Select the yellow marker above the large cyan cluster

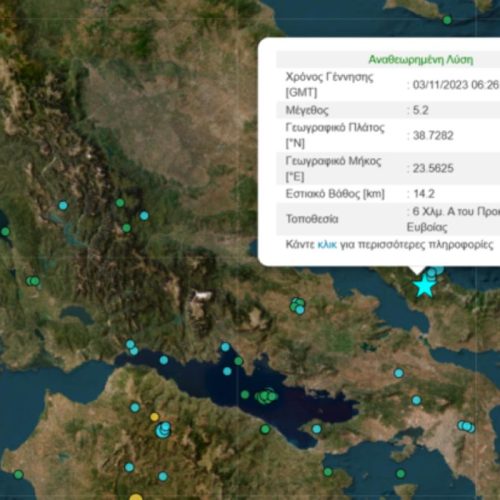tap(154, 417)
